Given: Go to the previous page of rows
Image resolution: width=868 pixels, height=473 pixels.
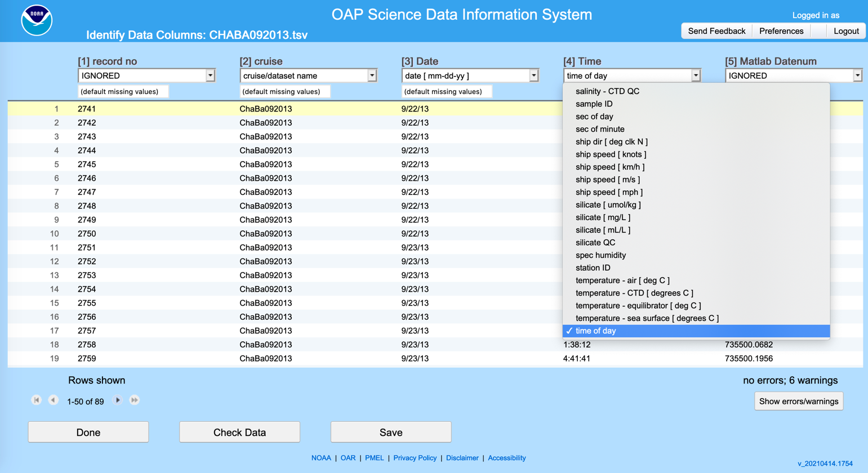Looking at the screenshot, I should (x=54, y=400).
